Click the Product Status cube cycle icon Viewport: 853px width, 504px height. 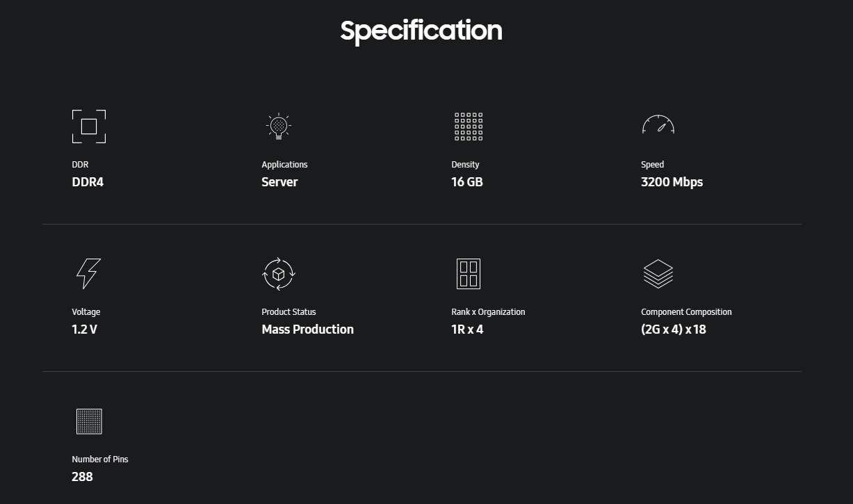pyautogui.click(x=279, y=274)
